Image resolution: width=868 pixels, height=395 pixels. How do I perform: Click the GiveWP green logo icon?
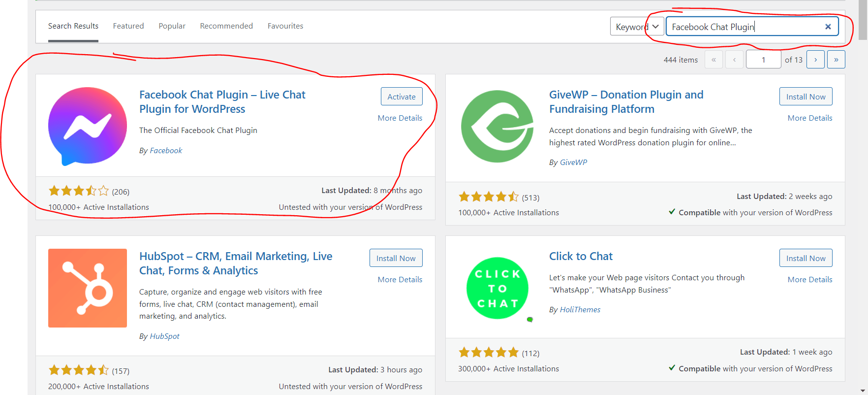[x=497, y=126]
